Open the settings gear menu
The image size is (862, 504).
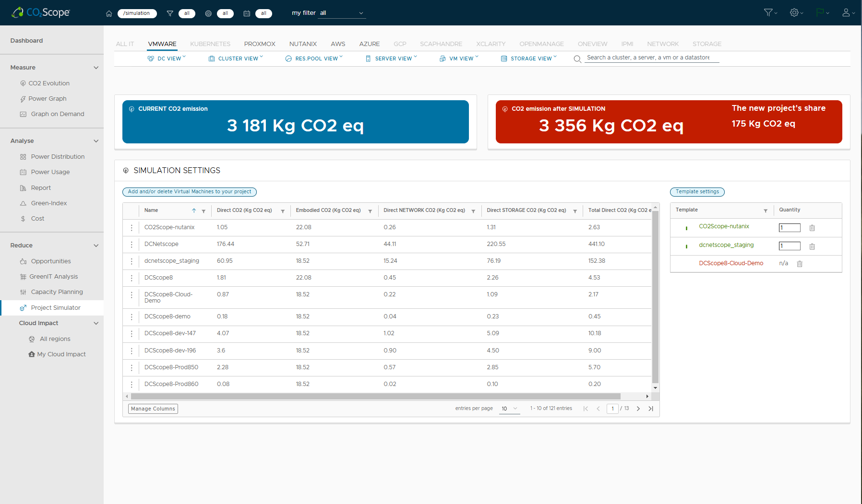tap(796, 12)
